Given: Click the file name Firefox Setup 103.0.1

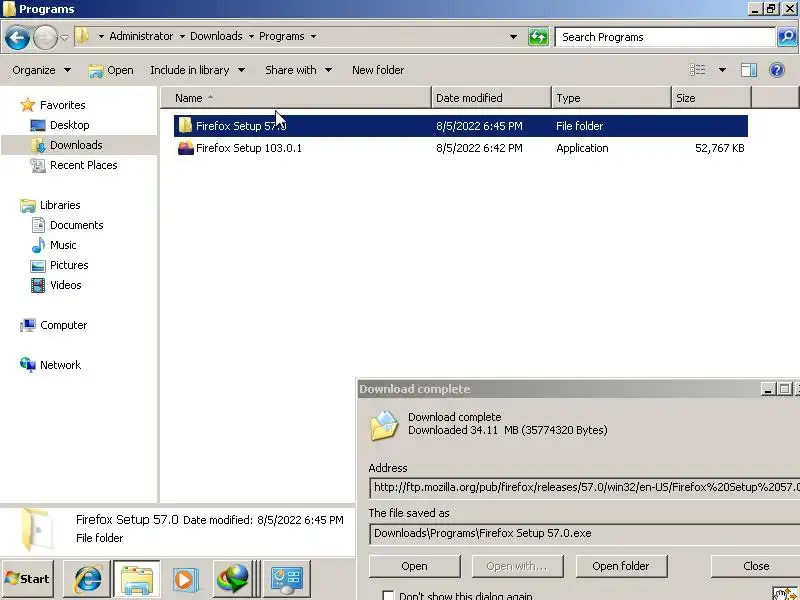Looking at the screenshot, I should [248, 148].
